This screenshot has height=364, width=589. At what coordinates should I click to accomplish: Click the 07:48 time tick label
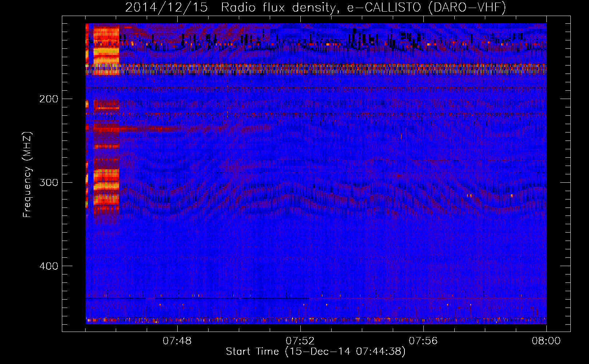click(x=177, y=341)
